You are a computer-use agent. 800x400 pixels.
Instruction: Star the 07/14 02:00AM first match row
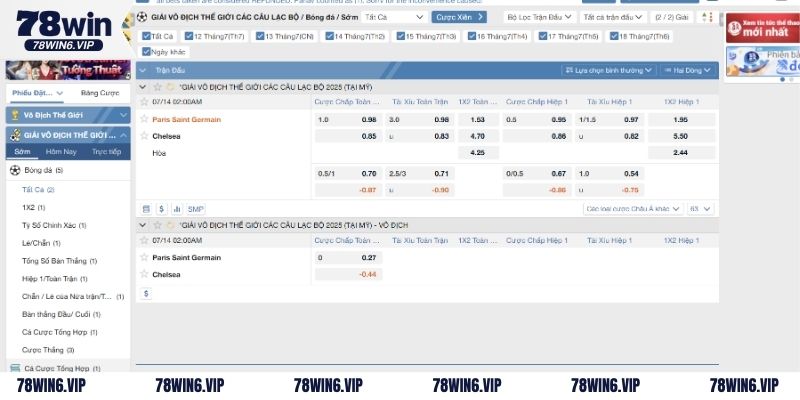pyautogui.click(x=144, y=102)
